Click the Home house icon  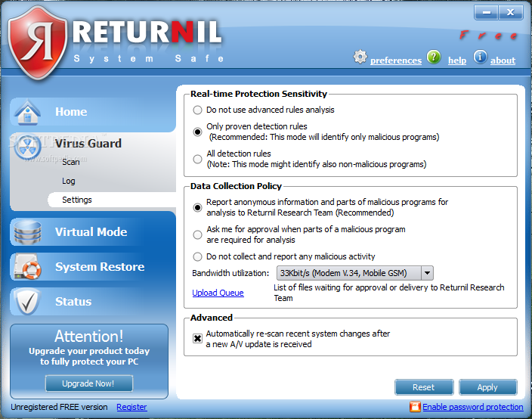click(x=28, y=112)
